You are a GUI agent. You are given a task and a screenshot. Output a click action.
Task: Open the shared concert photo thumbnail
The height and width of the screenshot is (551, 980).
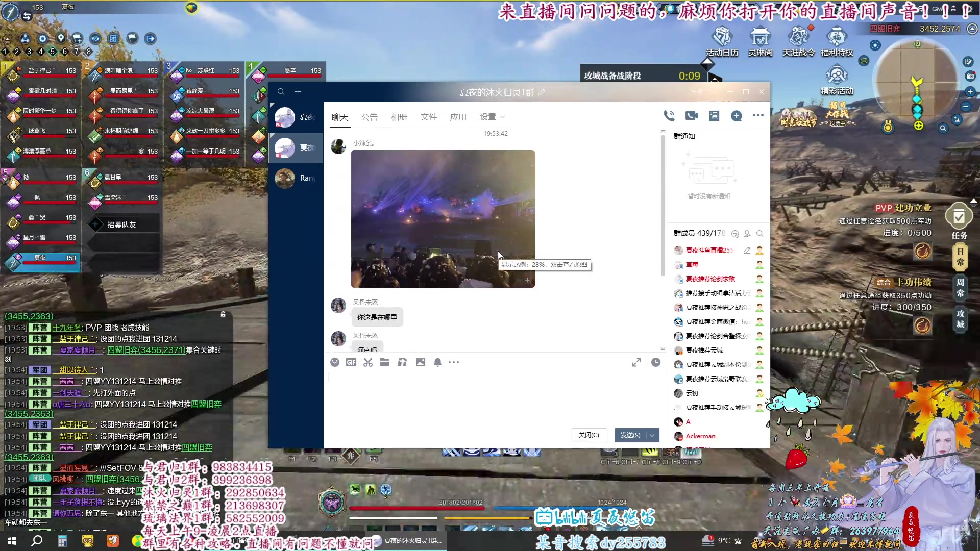[x=443, y=219]
